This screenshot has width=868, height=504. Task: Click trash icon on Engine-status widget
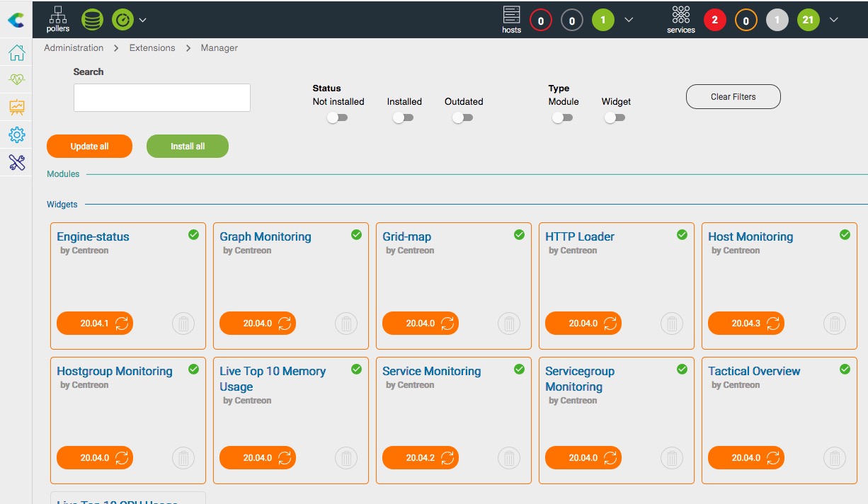point(183,323)
